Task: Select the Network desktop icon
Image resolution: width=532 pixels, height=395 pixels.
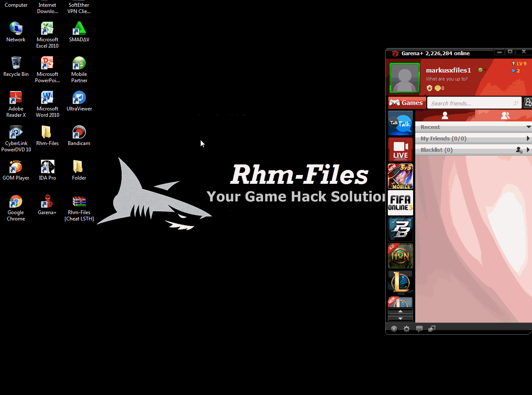Action: click(16, 32)
